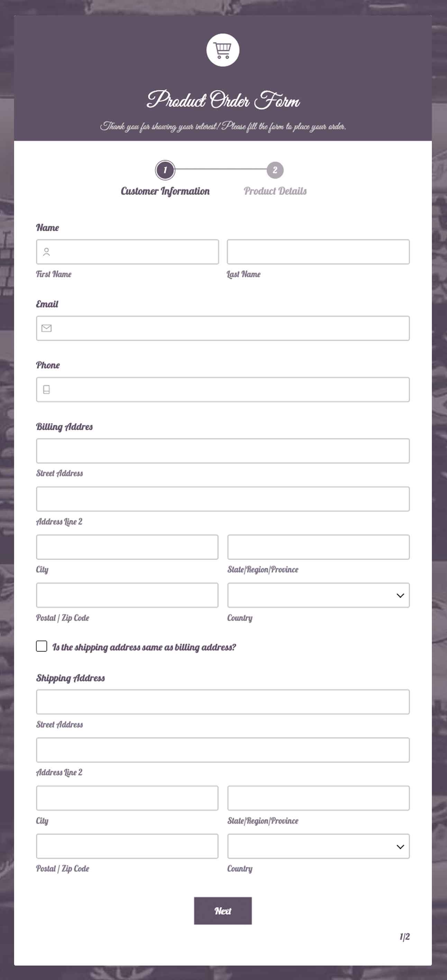Image resolution: width=447 pixels, height=980 pixels.
Task: Click the envelope icon in Email field
Action: coord(47,328)
